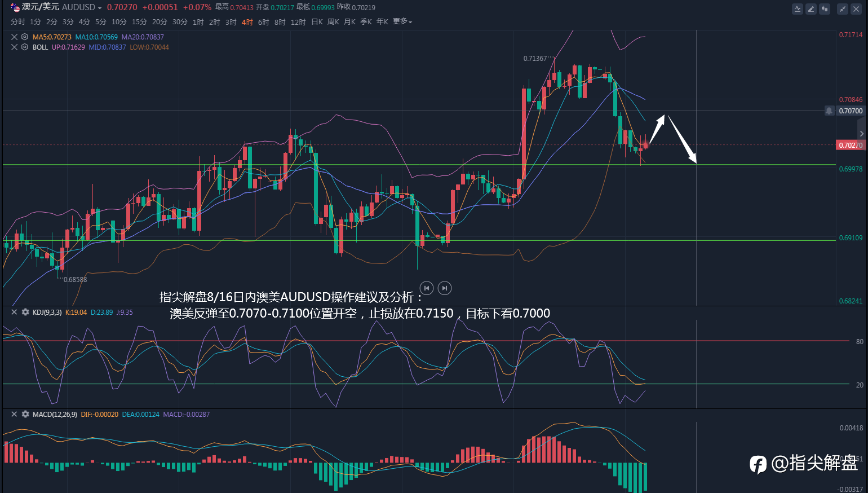Click the K:19.04 KDJ value
The image size is (868, 493).
point(76,312)
